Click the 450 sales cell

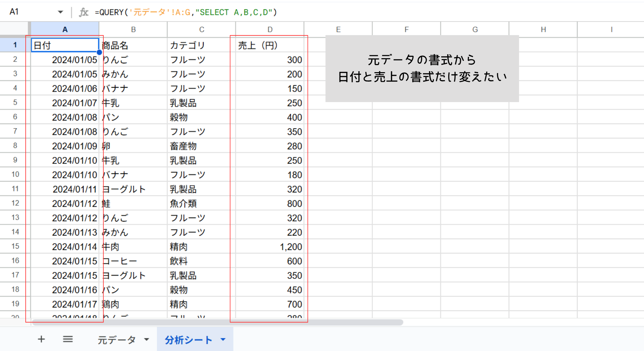coord(270,290)
